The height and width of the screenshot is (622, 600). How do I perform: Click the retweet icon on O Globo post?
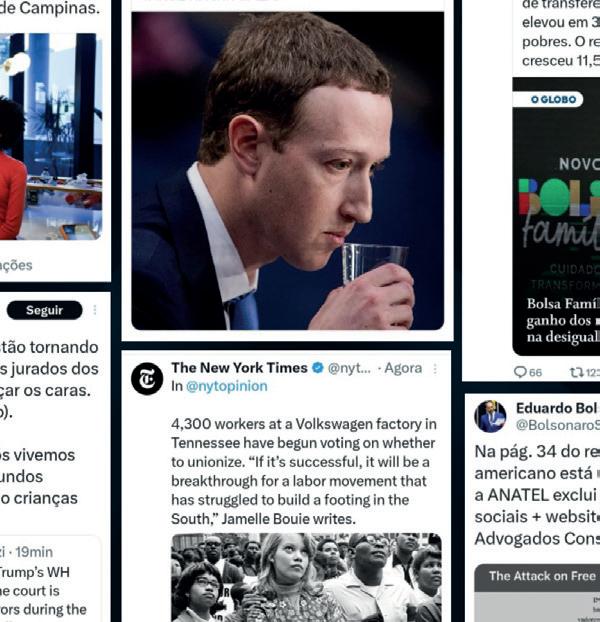(x=576, y=372)
